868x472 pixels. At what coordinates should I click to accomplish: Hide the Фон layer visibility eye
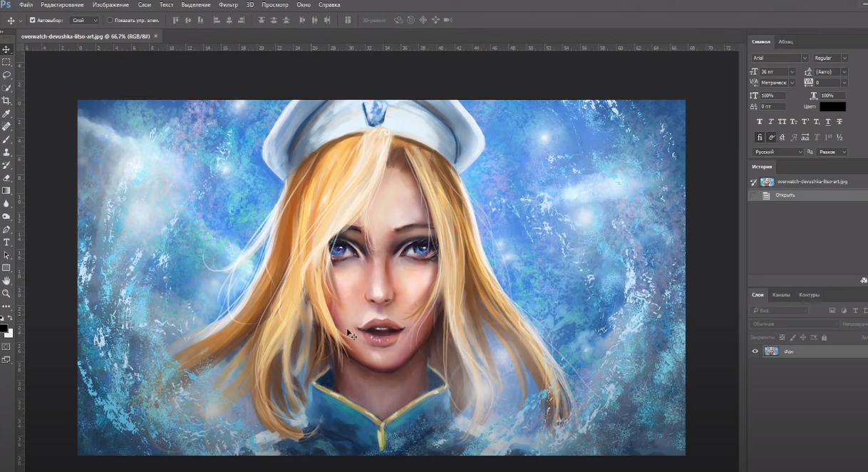coord(755,351)
